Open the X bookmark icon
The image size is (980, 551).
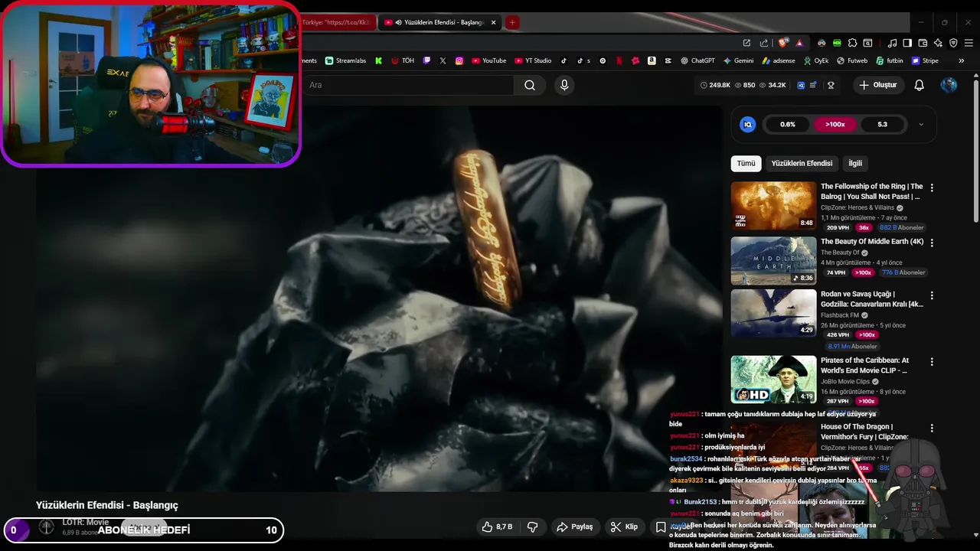[443, 60]
